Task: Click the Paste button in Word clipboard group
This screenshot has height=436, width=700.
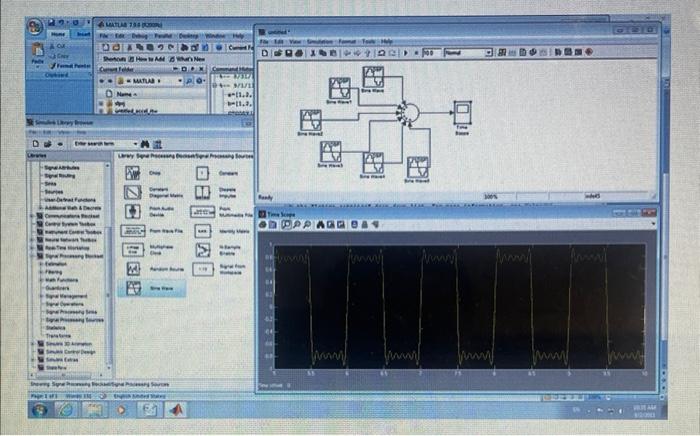Action: pos(38,54)
